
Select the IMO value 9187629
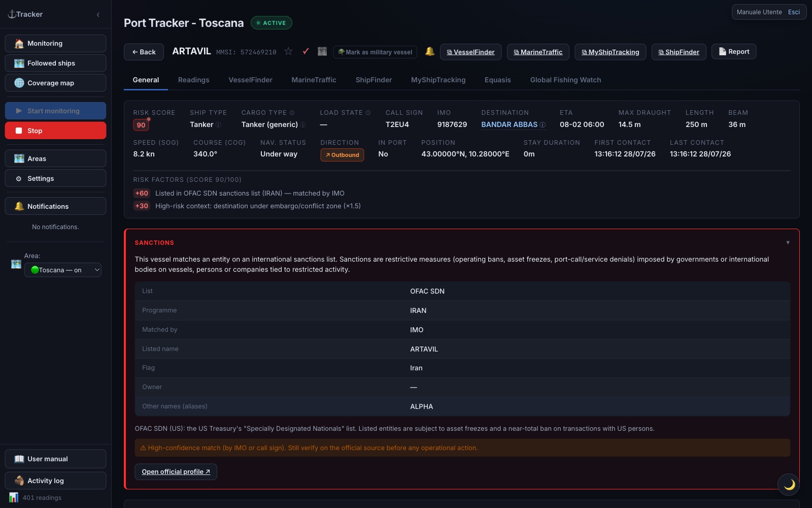(x=452, y=124)
